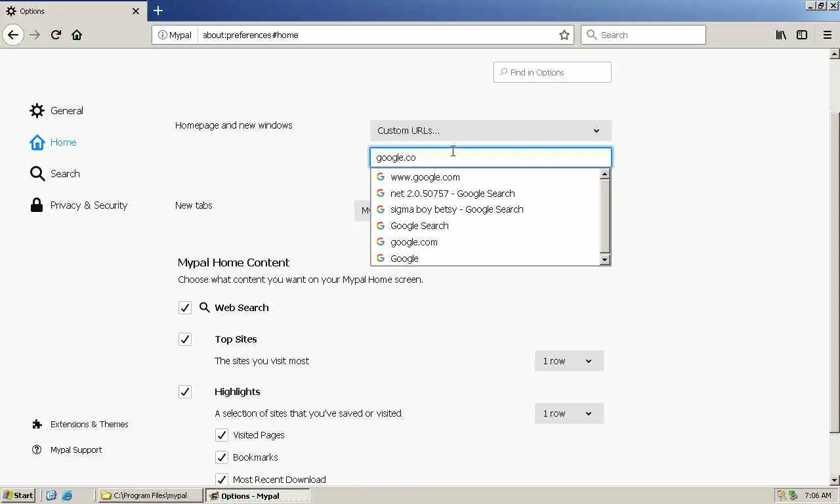Open a new tab with plus button

pyautogui.click(x=158, y=10)
